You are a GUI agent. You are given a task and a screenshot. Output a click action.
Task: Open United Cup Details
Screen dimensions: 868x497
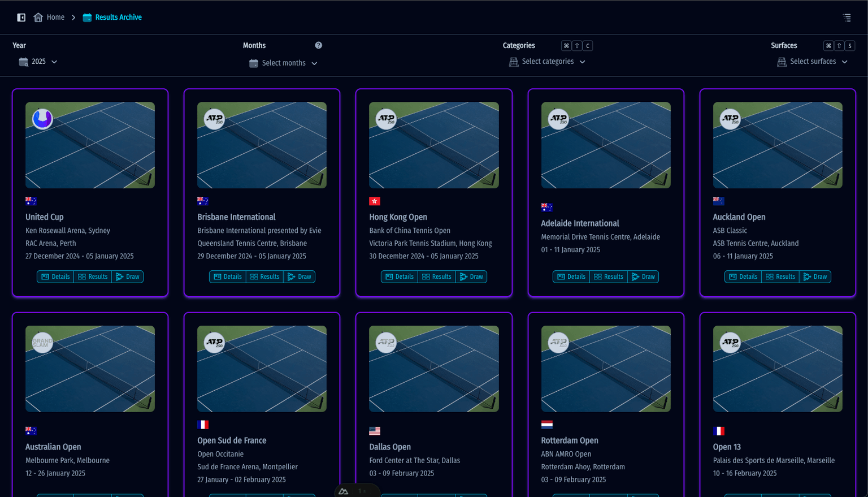pyautogui.click(x=55, y=276)
